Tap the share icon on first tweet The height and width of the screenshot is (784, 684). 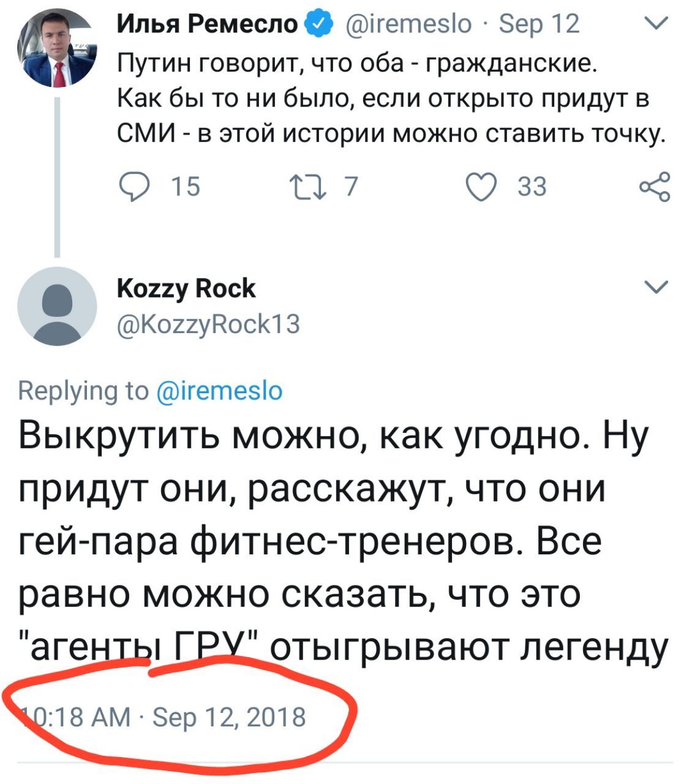click(654, 187)
